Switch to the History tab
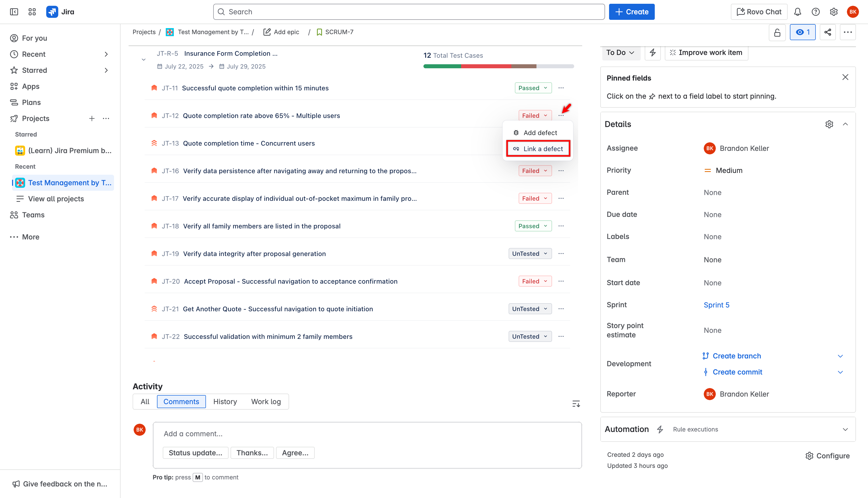868x498 pixels. (x=225, y=402)
